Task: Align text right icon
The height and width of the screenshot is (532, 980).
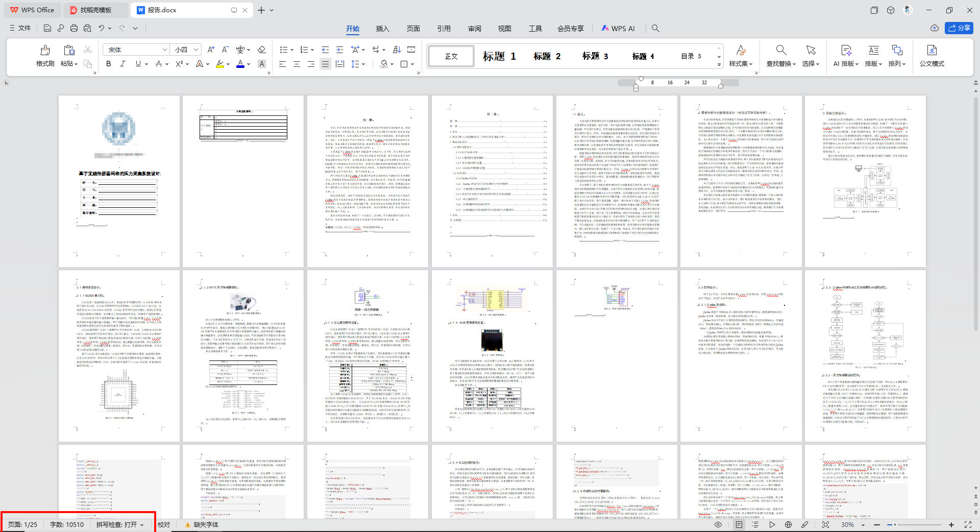Action: (x=311, y=64)
